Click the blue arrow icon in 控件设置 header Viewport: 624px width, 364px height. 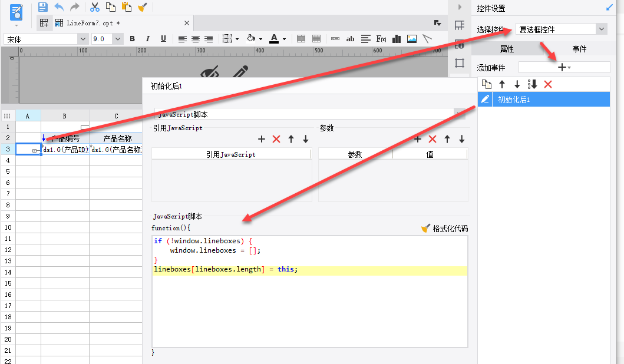[609, 8]
